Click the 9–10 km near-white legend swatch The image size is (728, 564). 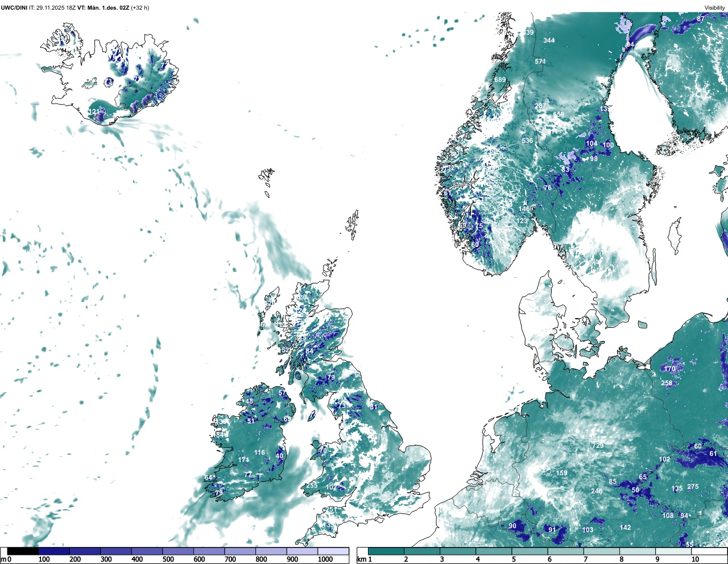[x=675, y=551]
